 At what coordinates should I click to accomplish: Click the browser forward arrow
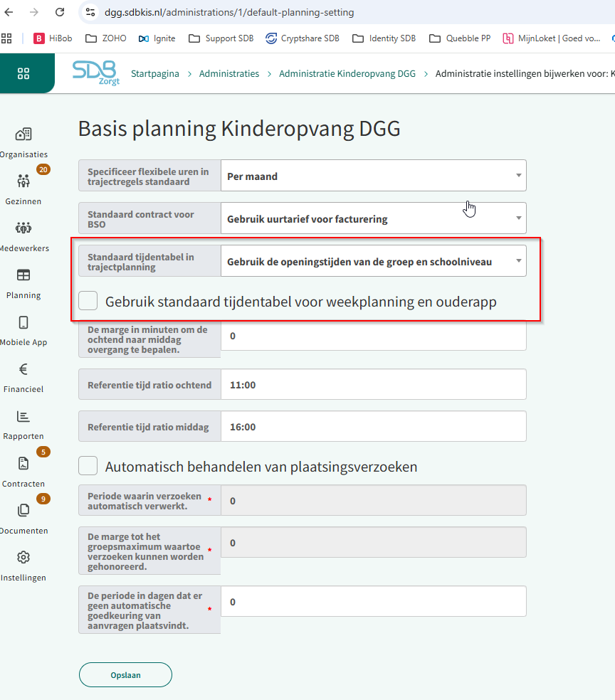[x=34, y=12]
